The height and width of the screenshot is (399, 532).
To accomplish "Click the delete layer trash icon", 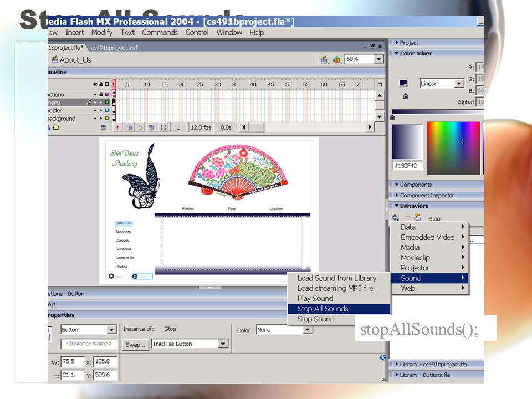I will (x=103, y=127).
